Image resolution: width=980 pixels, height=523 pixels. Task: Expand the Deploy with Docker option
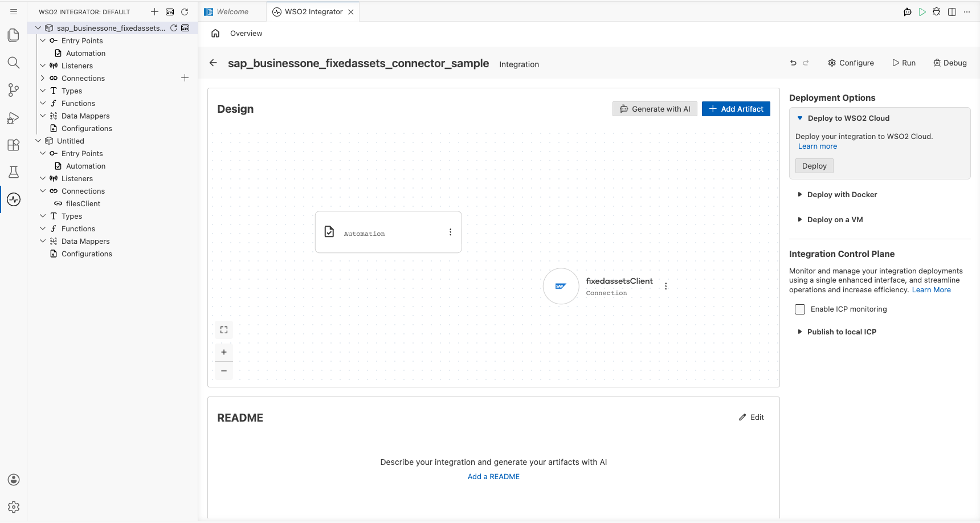800,195
